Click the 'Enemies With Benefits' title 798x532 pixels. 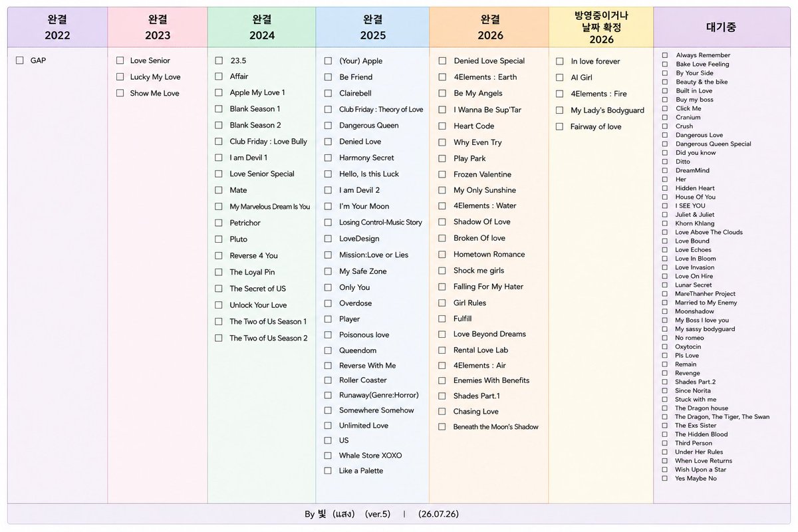[x=491, y=380]
